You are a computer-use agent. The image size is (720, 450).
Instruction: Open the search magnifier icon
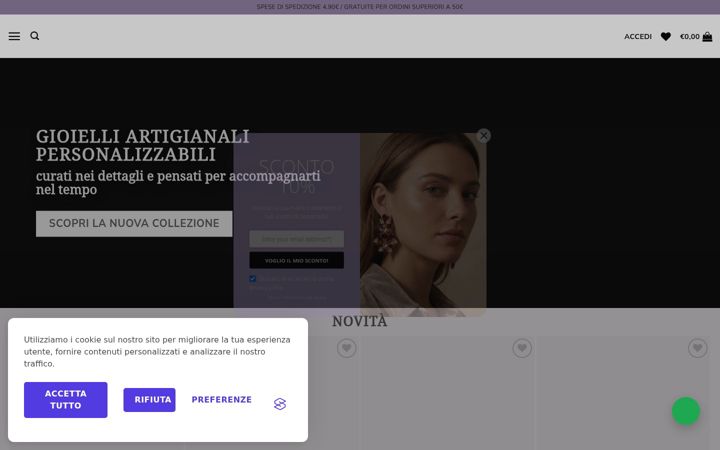coord(35,36)
